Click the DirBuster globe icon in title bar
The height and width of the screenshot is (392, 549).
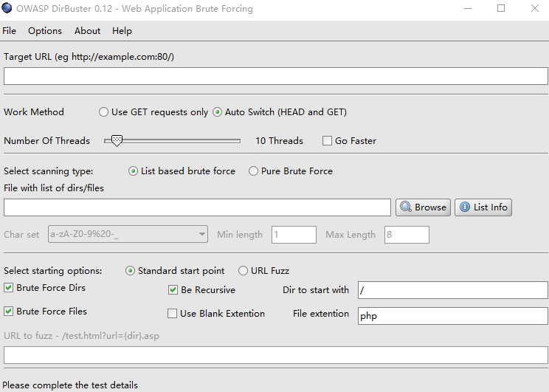pyautogui.click(x=7, y=7)
